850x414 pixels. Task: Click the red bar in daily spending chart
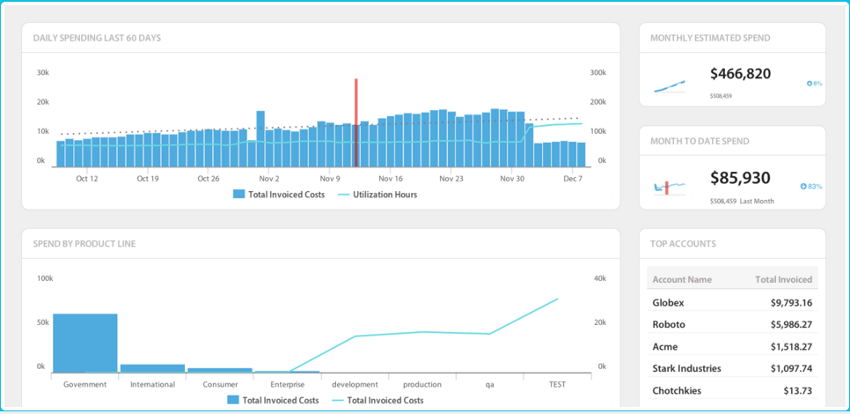355,123
